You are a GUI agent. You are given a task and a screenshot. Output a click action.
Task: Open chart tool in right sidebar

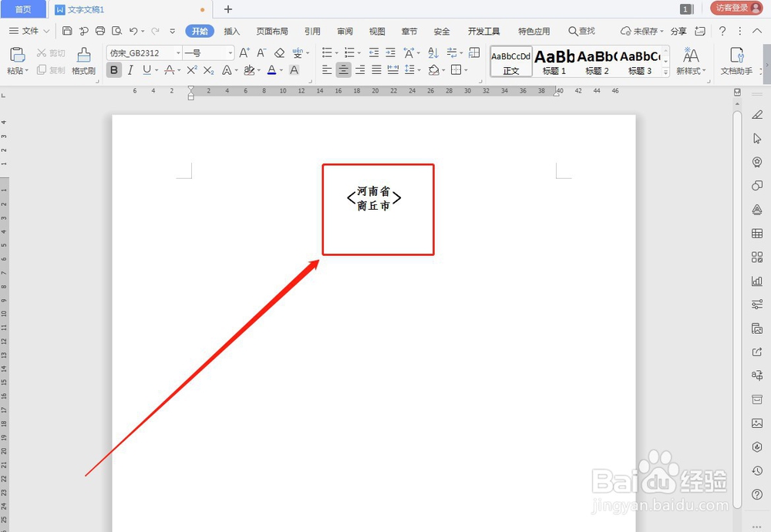[757, 281]
